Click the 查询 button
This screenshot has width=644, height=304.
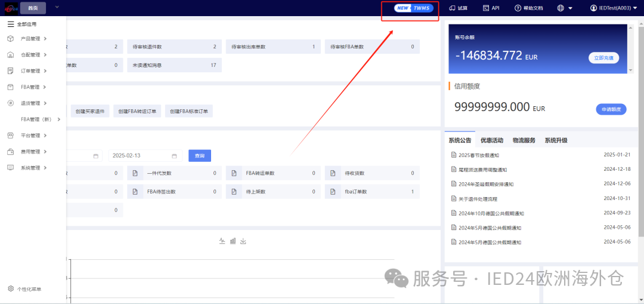[200, 156]
